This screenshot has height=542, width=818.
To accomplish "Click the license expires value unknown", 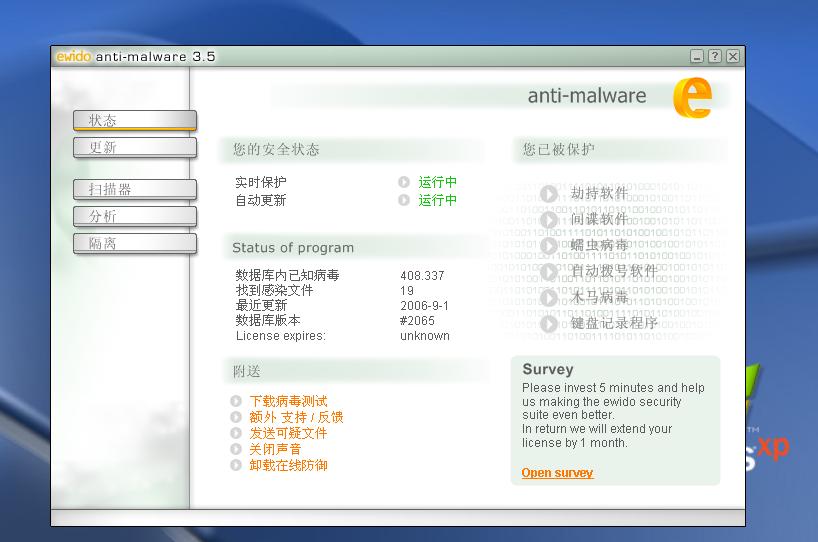I will click(x=425, y=336).
